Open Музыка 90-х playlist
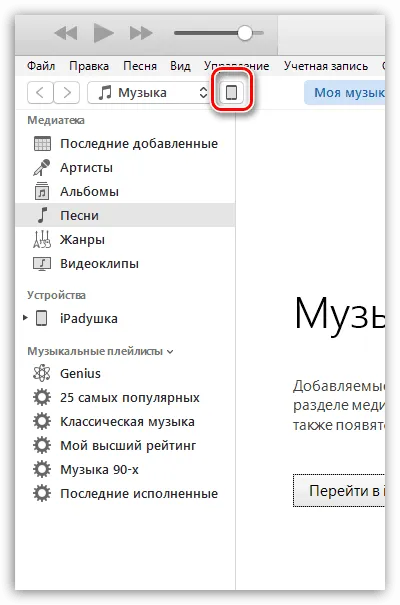The image size is (400, 605). [x=99, y=470]
